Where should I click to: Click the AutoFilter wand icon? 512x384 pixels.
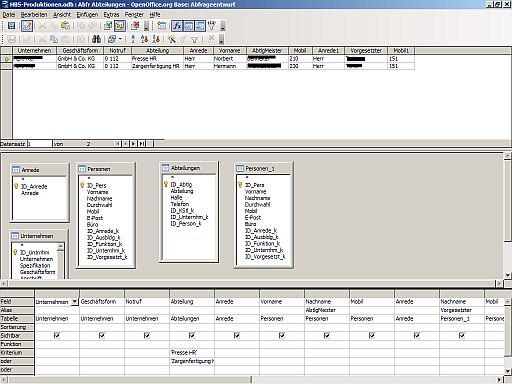[x=172, y=39]
